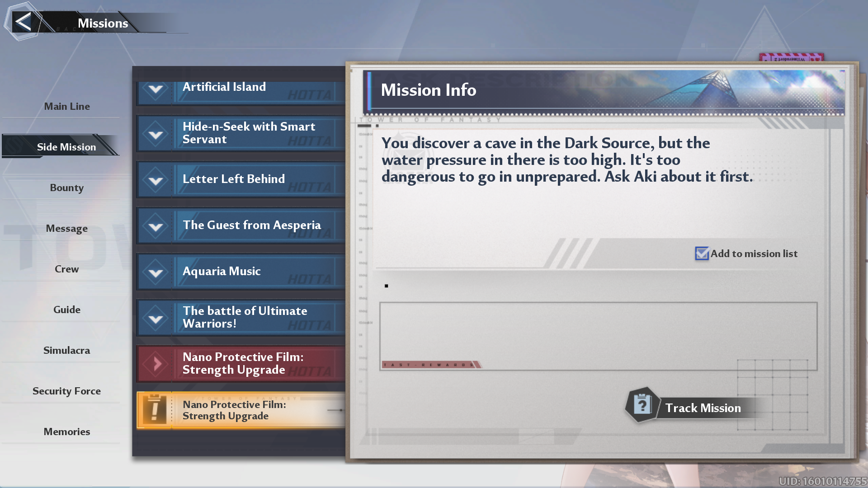Click the Security Force icon in sidebar
This screenshot has width=868, height=488.
pos(66,390)
